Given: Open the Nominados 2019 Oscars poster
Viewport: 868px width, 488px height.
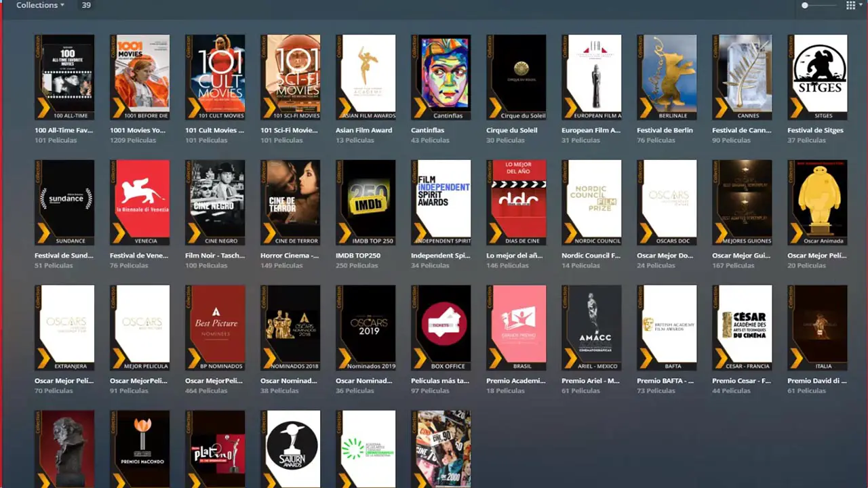Looking at the screenshot, I should tap(366, 328).
